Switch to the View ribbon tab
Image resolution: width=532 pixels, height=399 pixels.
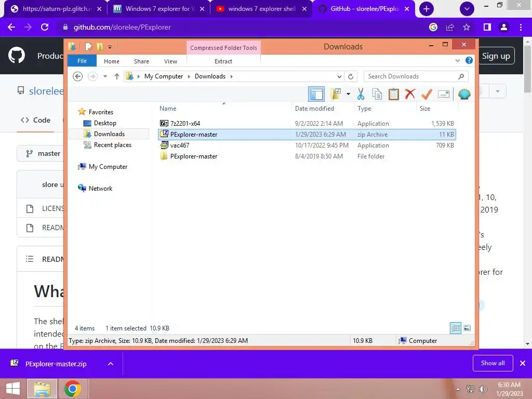pos(170,61)
